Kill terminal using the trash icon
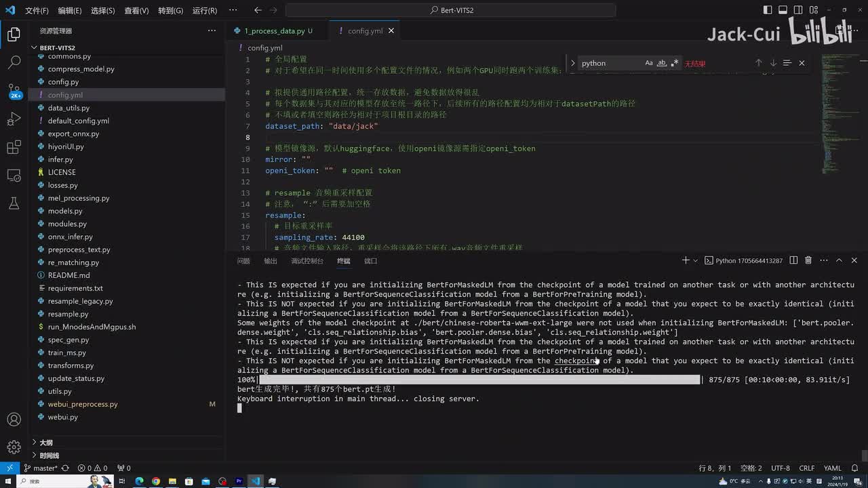868x488 pixels. [808, 260]
